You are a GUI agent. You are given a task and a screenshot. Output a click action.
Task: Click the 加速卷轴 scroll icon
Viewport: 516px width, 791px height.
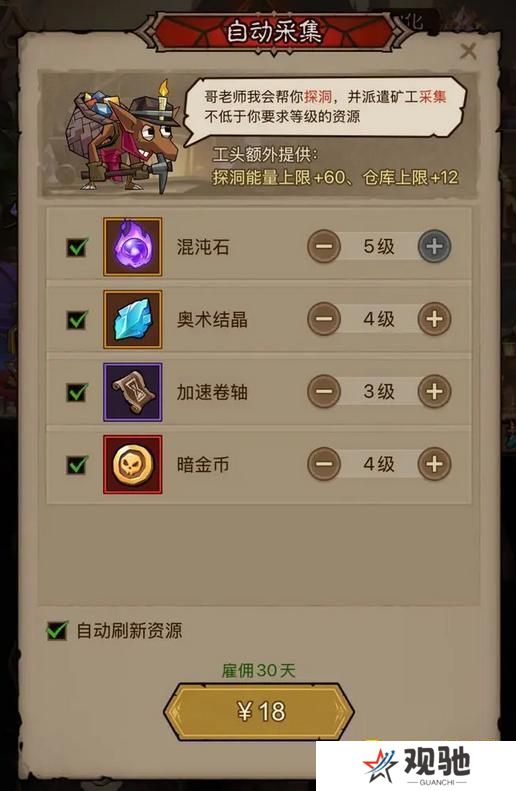133,392
